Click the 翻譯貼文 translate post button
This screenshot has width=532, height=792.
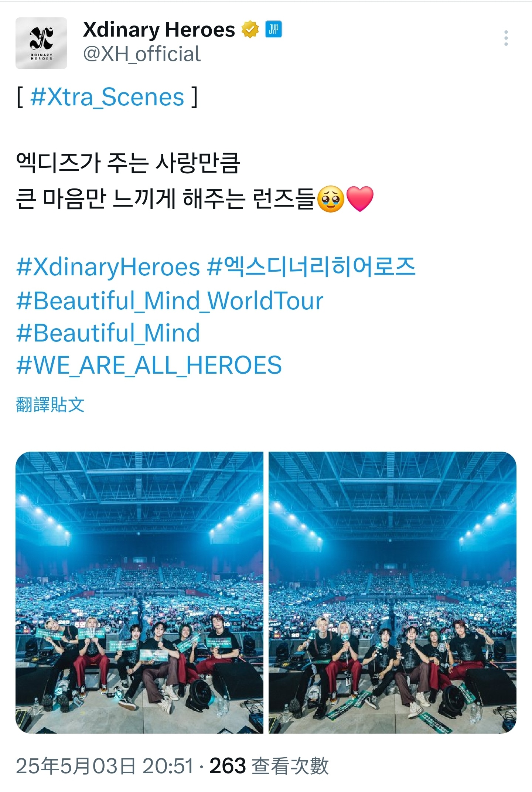(50, 405)
